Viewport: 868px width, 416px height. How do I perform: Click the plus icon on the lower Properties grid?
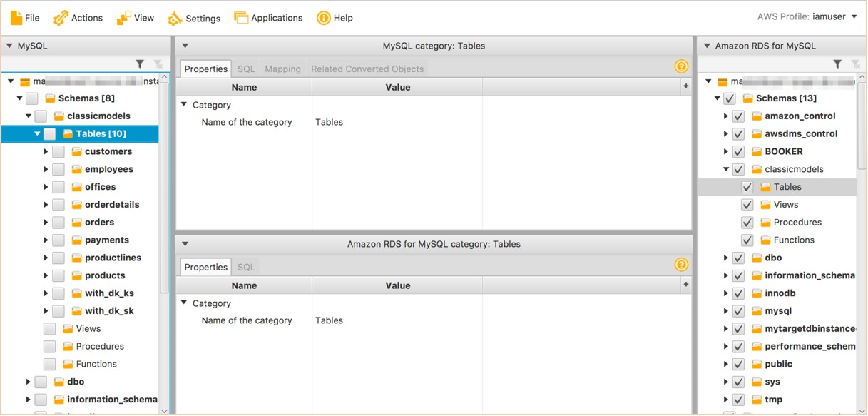point(685,285)
